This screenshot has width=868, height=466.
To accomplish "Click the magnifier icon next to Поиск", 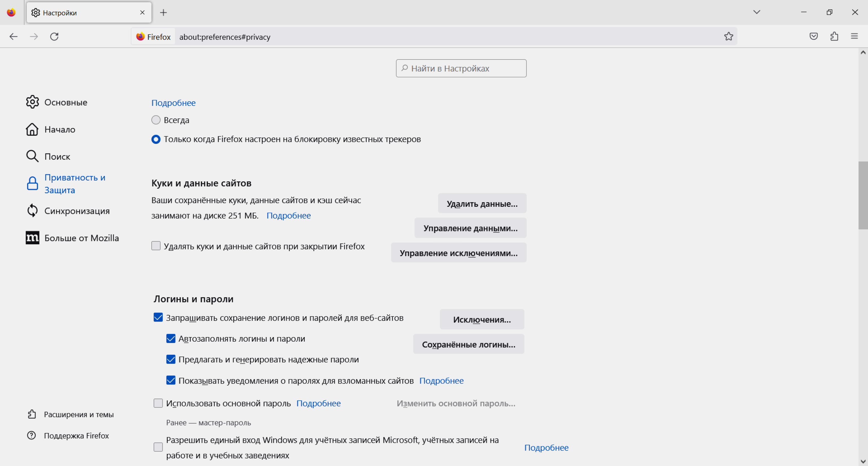I will 32,156.
